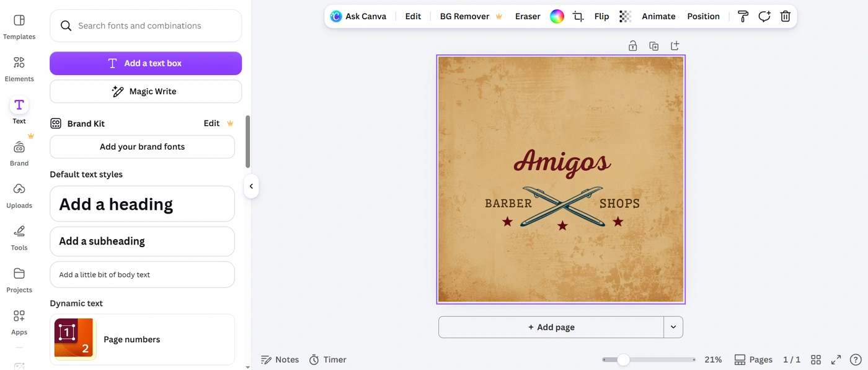Screen dimensions: 868x370
Task: Open Ask Canva assistant
Action: (x=358, y=17)
